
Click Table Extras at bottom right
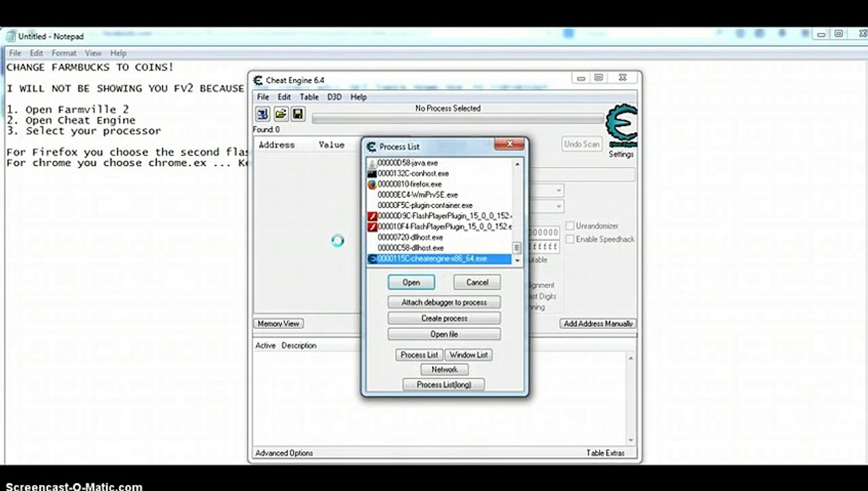click(605, 453)
